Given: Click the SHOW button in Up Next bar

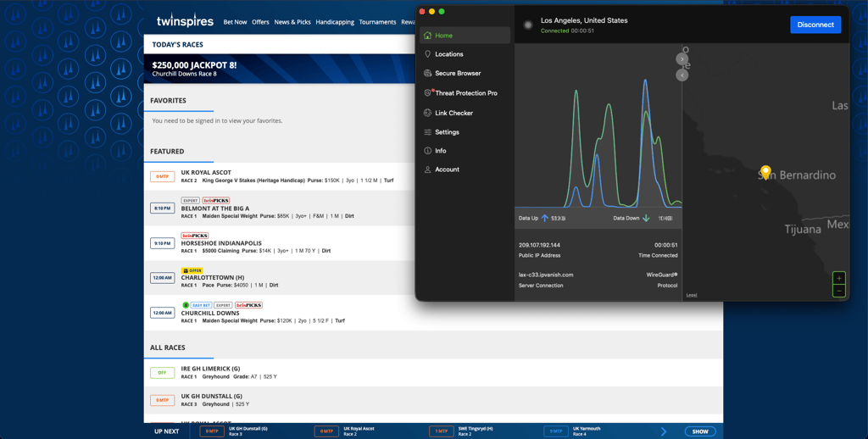Looking at the screenshot, I should (700, 431).
